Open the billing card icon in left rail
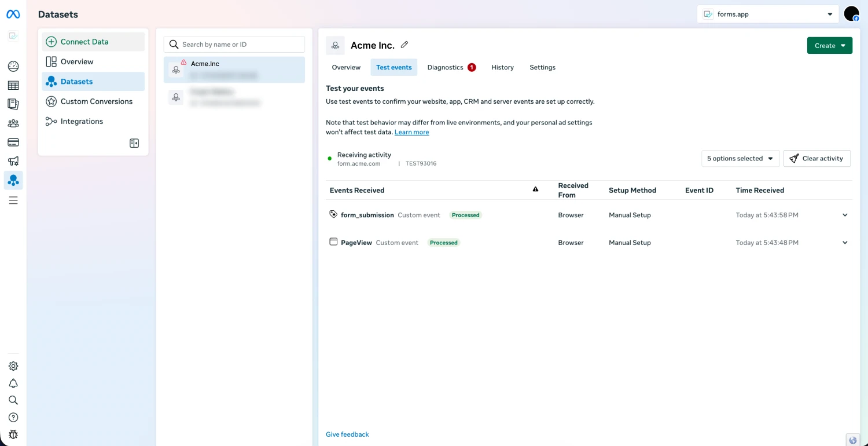 pos(13,142)
